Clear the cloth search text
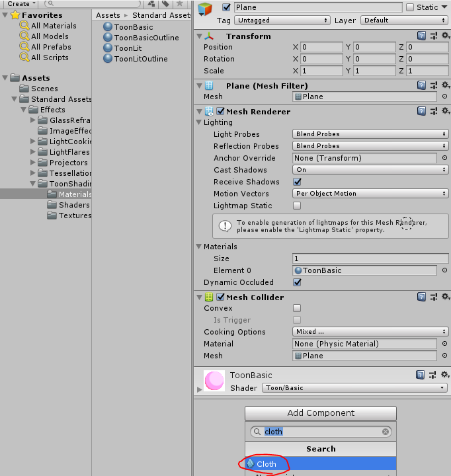The image size is (451, 476). tap(386, 432)
